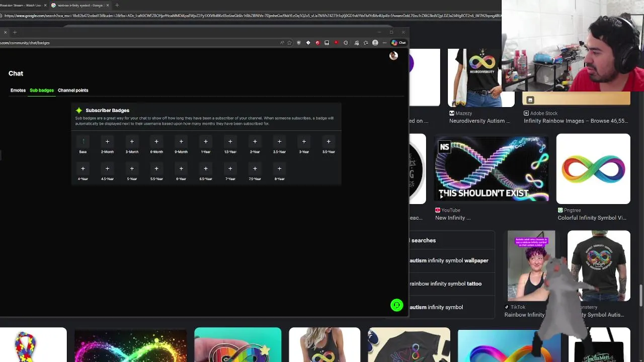Image resolution: width=644 pixels, height=362 pixels.
Task: Open the black autism infinity t-shirt image
Action: (599, 266)
